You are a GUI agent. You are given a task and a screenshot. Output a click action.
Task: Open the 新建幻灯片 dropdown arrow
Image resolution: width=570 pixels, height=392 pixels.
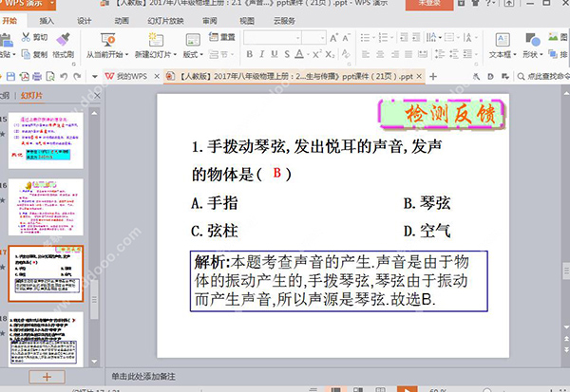tap(175, 55)
